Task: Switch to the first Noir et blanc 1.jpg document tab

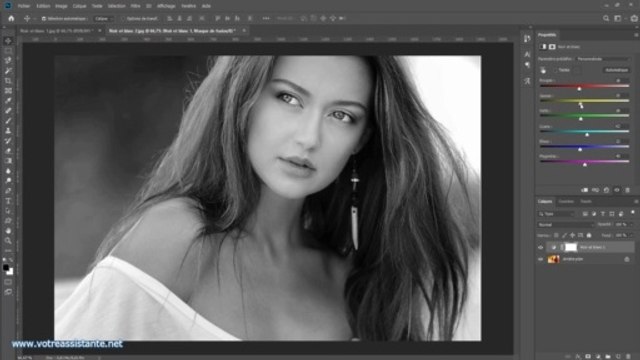Action: pyautogui.click(x=57, y=31)
